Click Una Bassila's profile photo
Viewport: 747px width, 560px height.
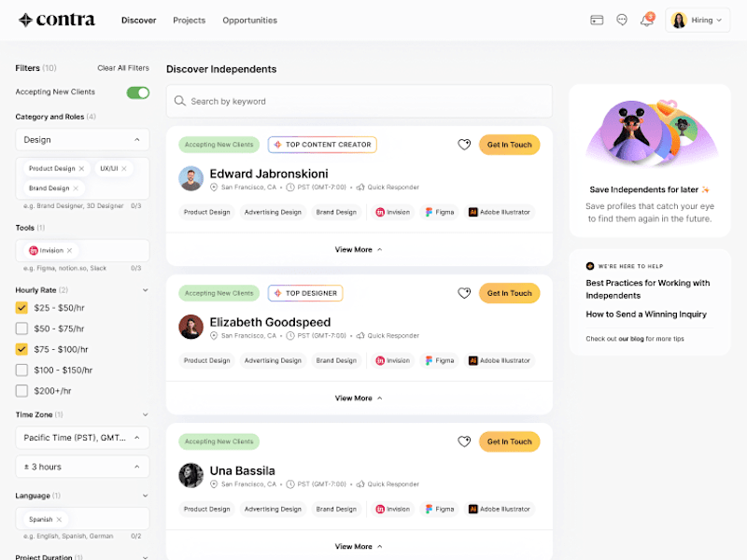pos(191,476)
